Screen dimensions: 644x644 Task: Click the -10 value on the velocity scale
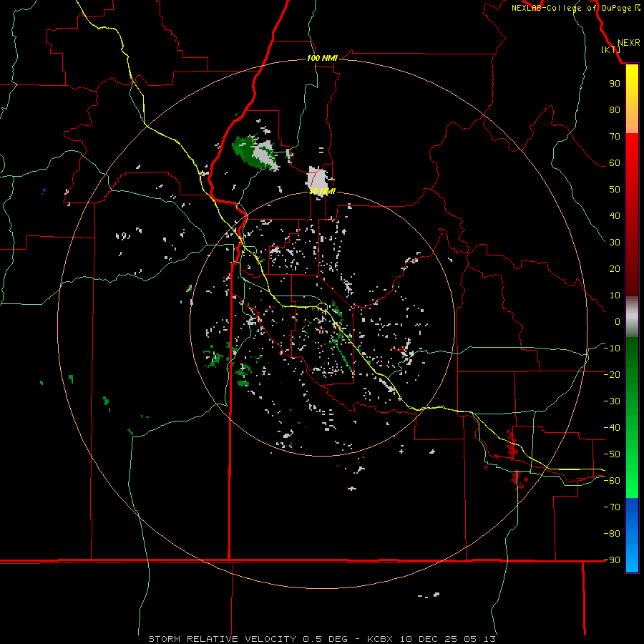(x=612, y=348)
